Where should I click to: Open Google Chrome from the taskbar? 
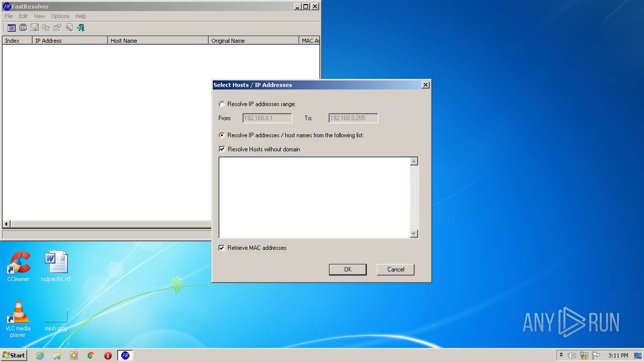91,355
